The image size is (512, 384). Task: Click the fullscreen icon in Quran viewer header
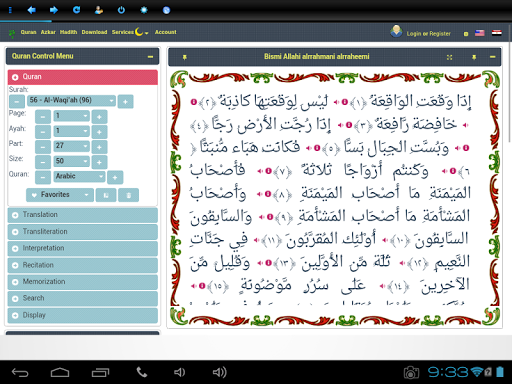pos(449,57)
